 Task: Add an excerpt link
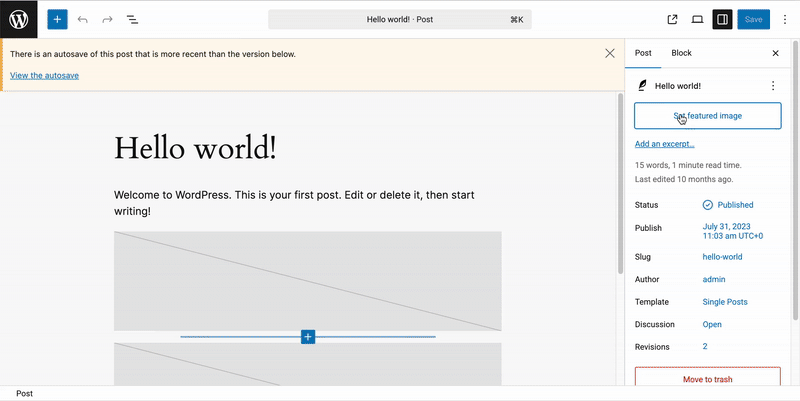coord(664,144)
